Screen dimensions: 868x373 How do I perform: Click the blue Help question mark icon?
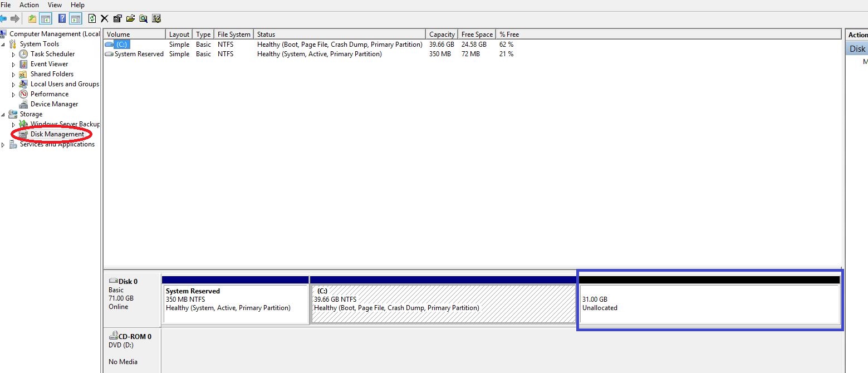point(62,18)
